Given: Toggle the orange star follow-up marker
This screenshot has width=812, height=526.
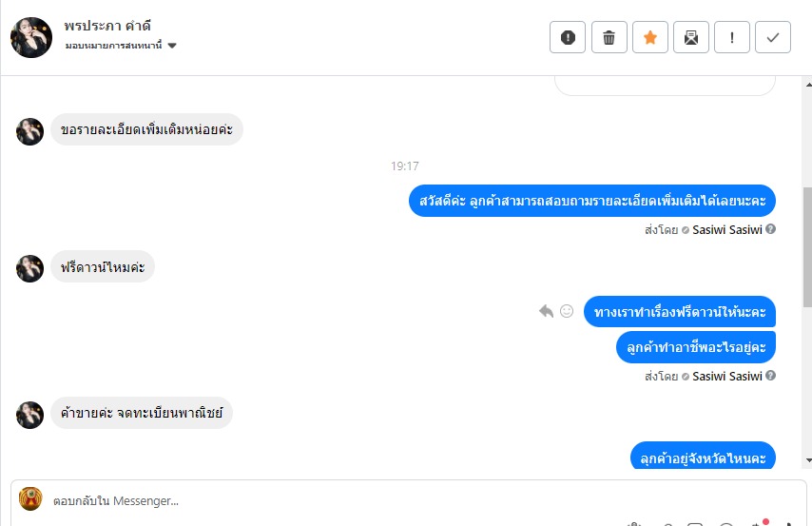Looking at the screenshot, I should 650,37.
